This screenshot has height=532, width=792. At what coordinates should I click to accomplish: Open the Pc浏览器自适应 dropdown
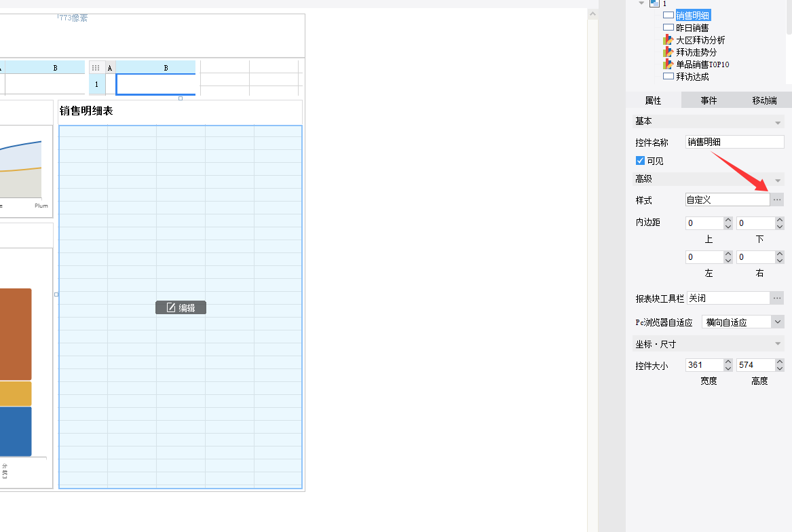pyautogui.click(x=778, y=322)
